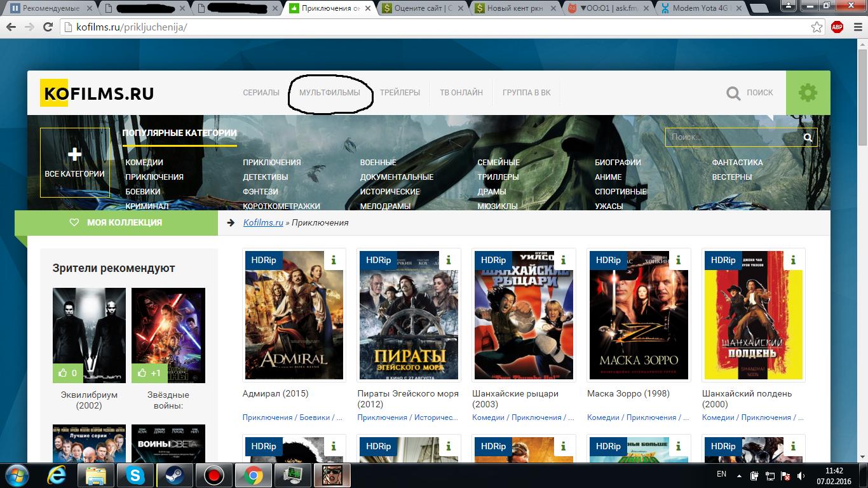Viewport: 868px width, 488px height.
Task: Go back to the previous page
Action: tap(11, 27)
